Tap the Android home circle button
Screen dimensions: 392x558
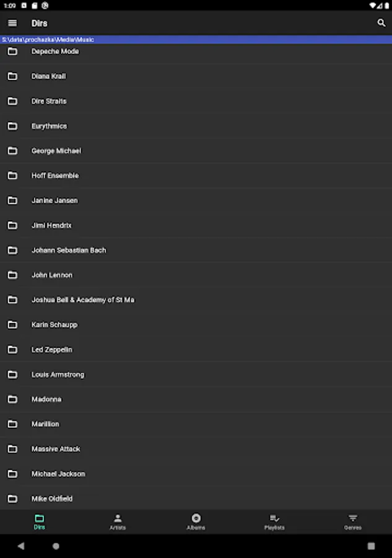coord(56,546)
